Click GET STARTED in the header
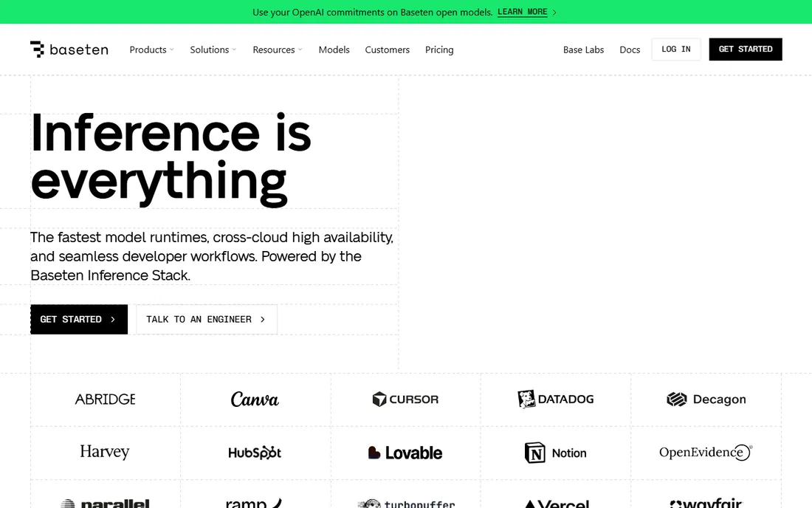 [746, 49]
